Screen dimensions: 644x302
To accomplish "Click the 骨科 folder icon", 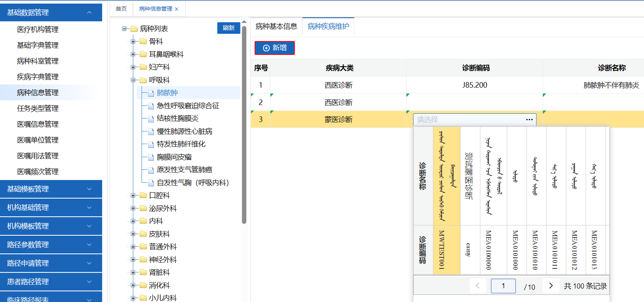I will tap(143, 41).
